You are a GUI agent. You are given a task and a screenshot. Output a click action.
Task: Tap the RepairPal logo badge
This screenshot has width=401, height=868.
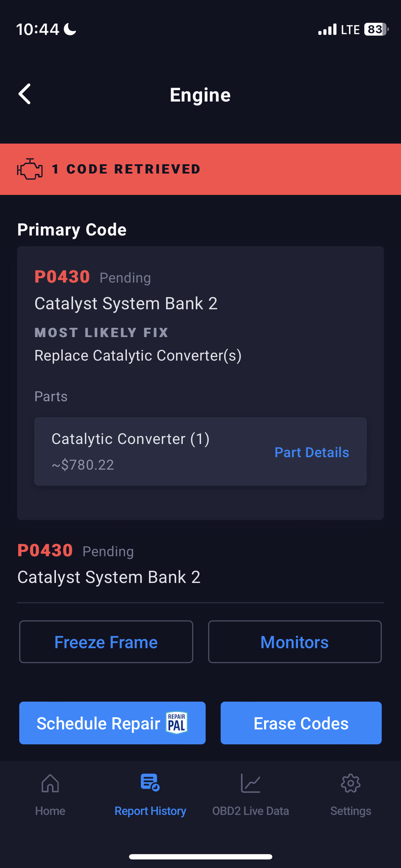(177, 723)
